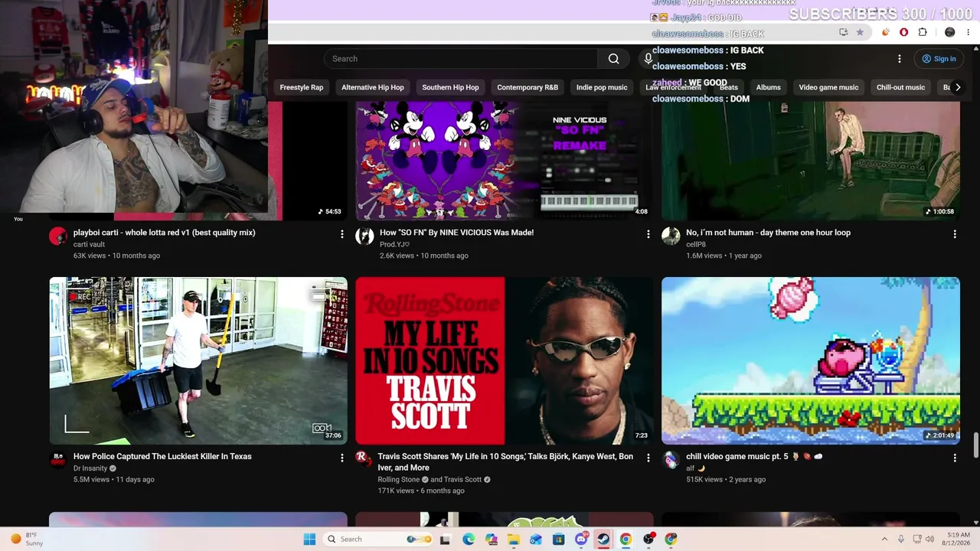Open Prod.YJ channel avatar

[x=364, y=236]
